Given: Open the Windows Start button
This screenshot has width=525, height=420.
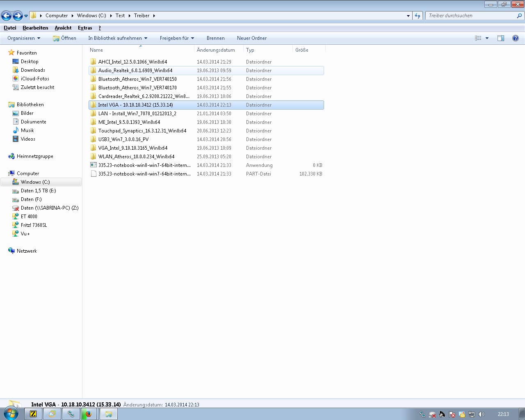Looking at the screenshot, I should (x=11, y=414).
